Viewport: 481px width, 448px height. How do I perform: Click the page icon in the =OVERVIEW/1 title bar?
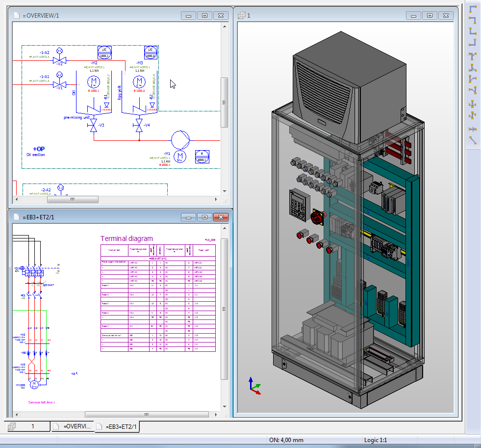click(x=17, y=15)
